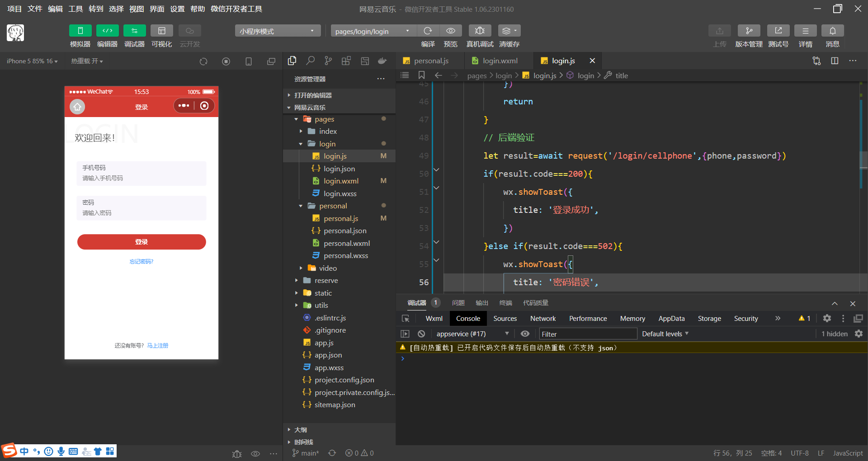
Task: Close the login.js editor tab
Action: click(592, 61)
